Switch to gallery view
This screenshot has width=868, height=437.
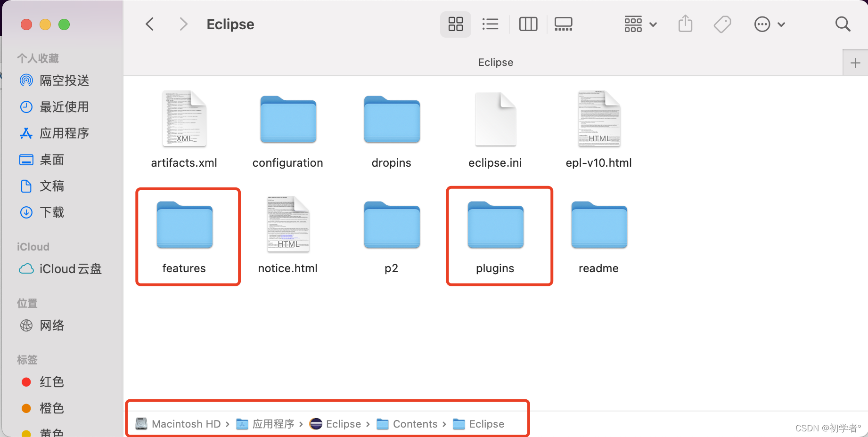click(x=564, y=24)
